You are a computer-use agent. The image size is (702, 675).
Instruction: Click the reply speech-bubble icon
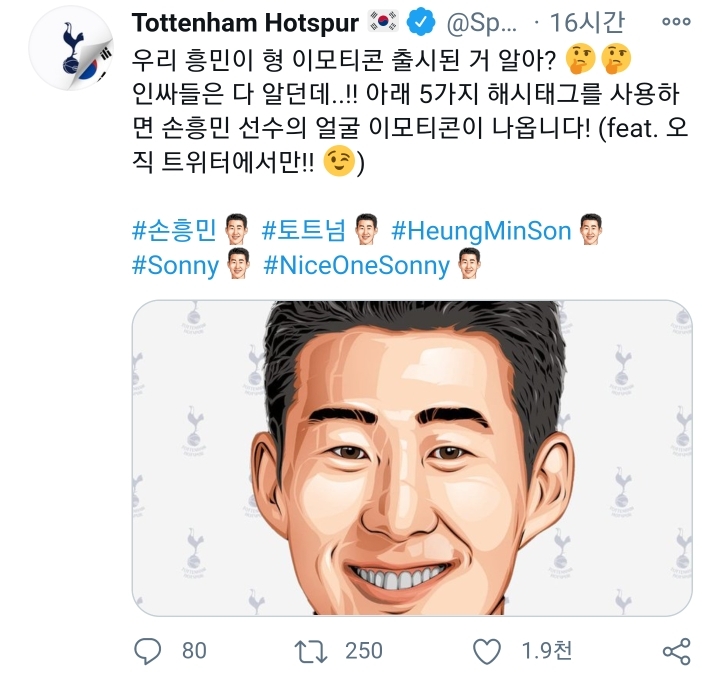147,651
